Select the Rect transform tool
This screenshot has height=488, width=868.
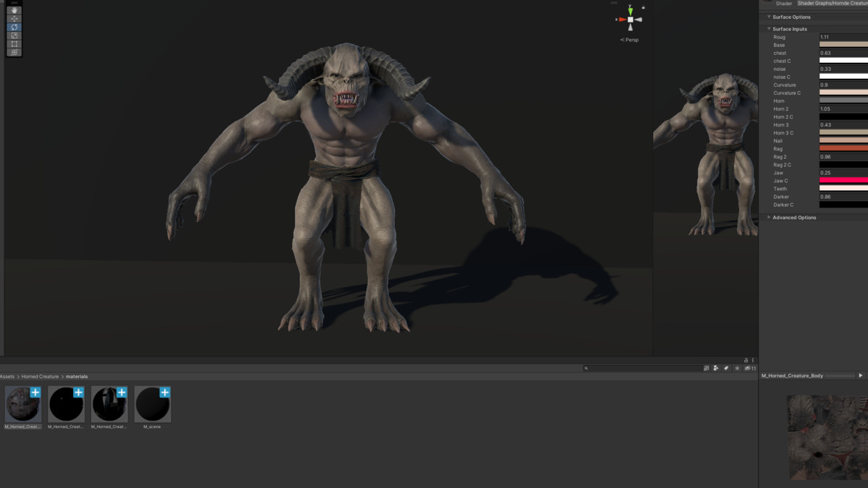14,43
